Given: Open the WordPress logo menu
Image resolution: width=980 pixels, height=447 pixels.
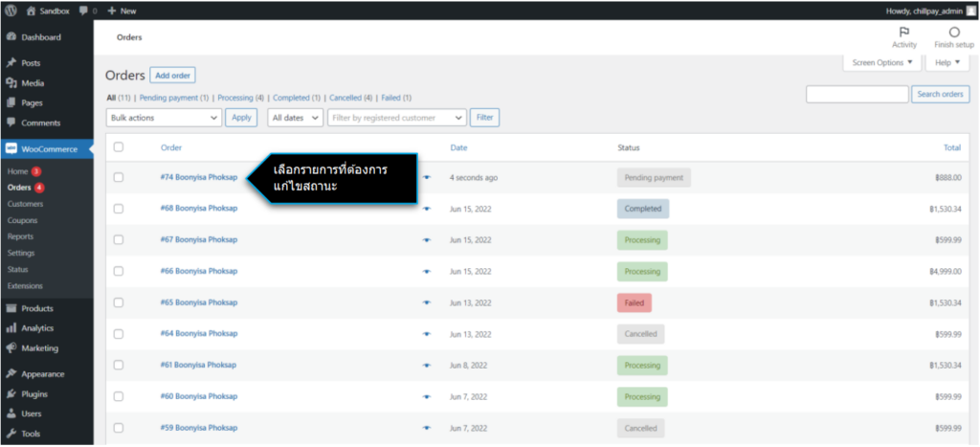Looking at the screenshot, I should tap(11, 11).
